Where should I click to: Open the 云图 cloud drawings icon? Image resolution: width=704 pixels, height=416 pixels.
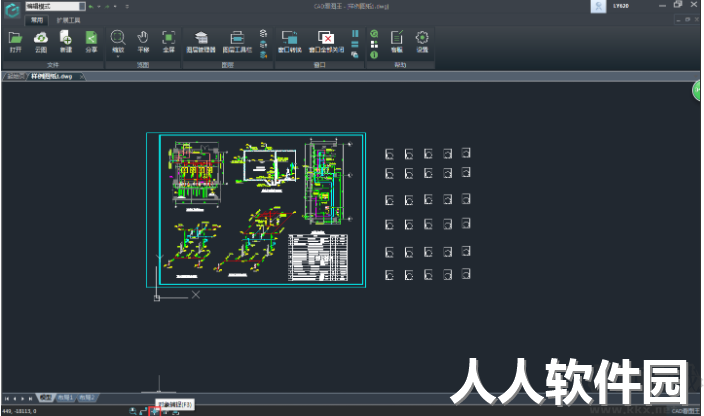pos(41,42)
